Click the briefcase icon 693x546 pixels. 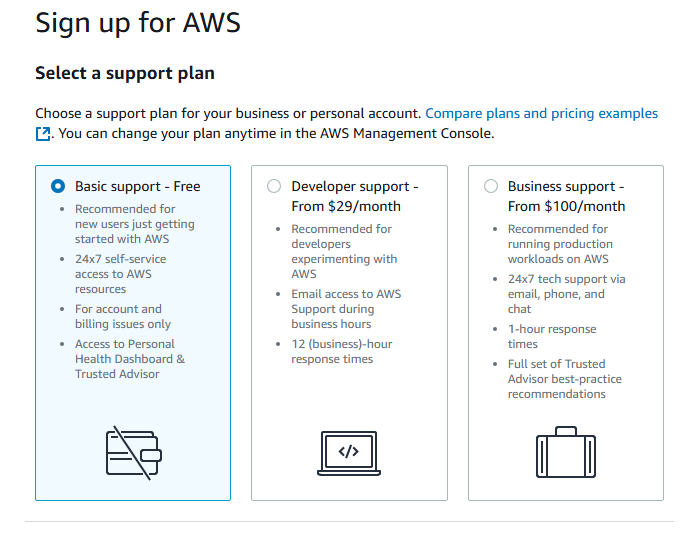(x=566, y=452)
